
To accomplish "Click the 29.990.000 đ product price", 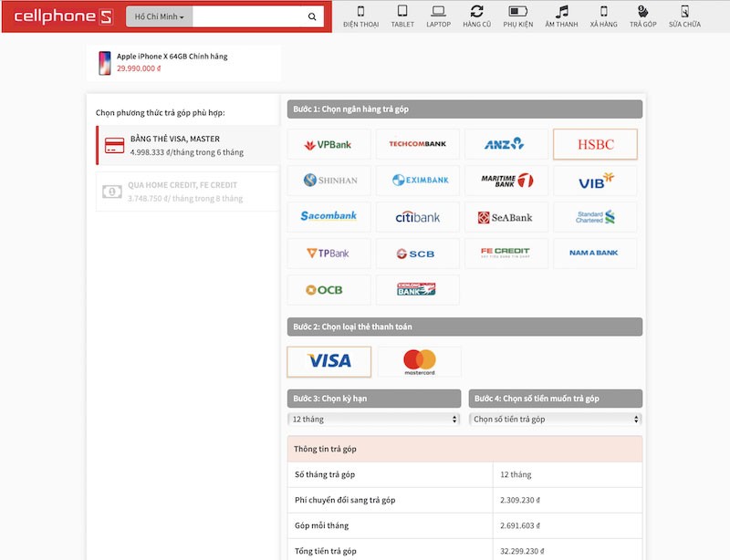I will point(139,68).
